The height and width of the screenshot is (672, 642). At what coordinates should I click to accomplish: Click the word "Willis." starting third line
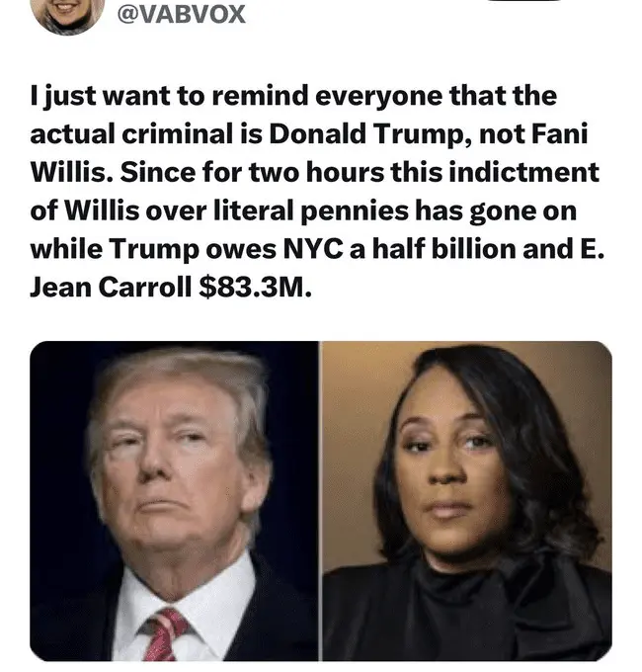71,172
